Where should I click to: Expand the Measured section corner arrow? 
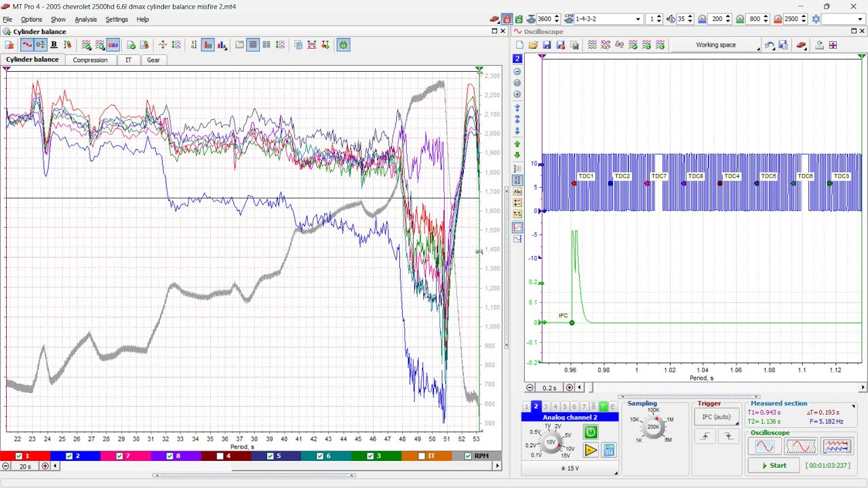[x=853, y=407]
